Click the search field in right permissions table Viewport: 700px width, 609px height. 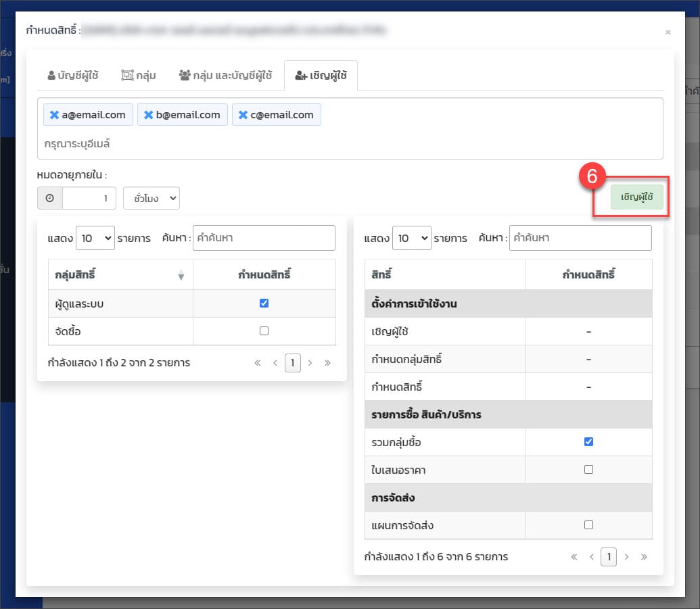coord(580,238)
